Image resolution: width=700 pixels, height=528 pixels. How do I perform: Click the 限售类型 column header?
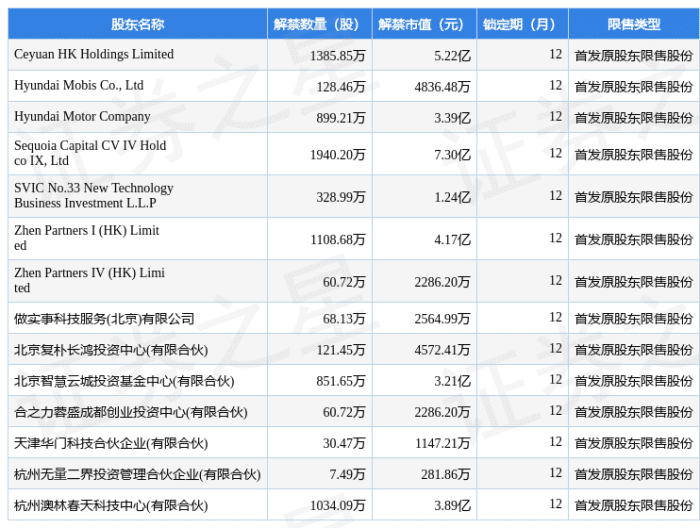point(634,24)
